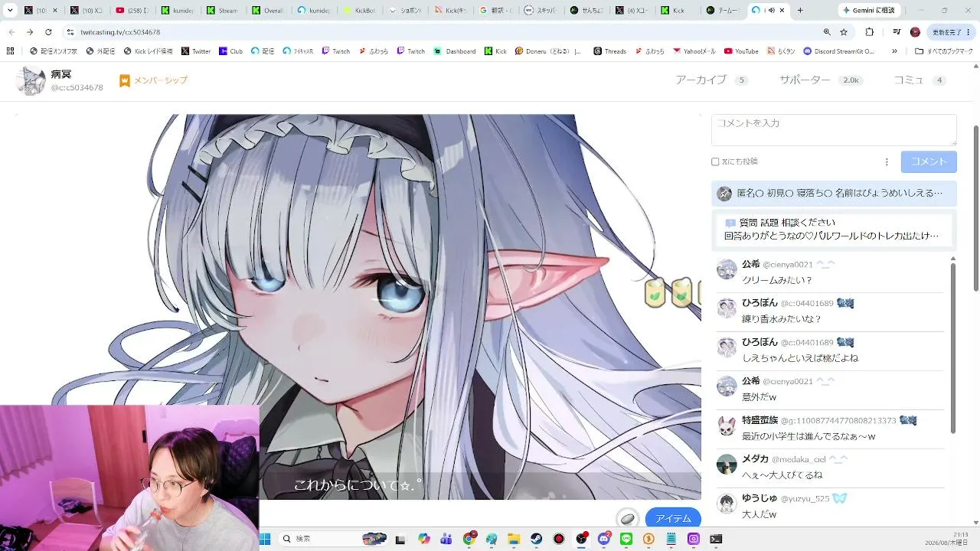Open ひろぽん's name on 練り香水みたいな？ comment

point(759,303)
